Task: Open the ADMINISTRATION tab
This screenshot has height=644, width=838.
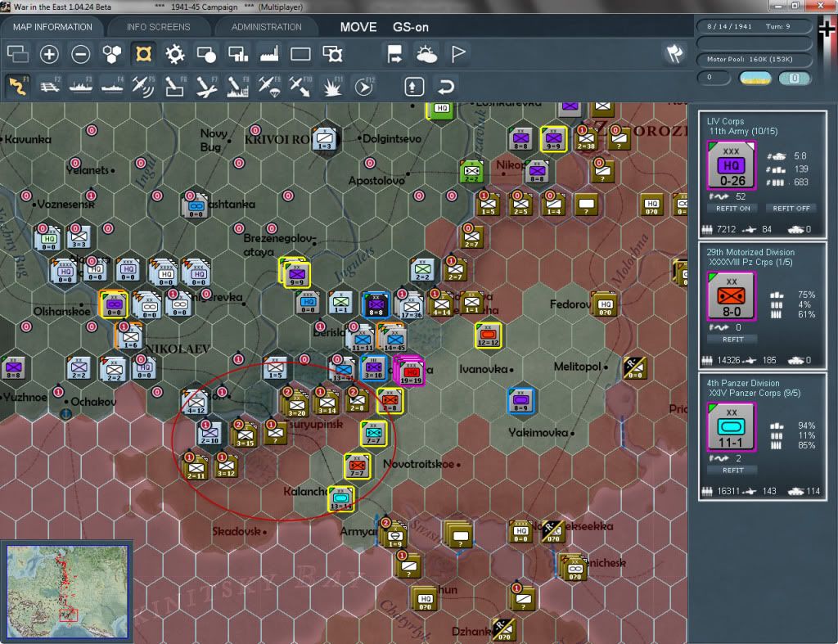Action: click(x=266, y=27)
